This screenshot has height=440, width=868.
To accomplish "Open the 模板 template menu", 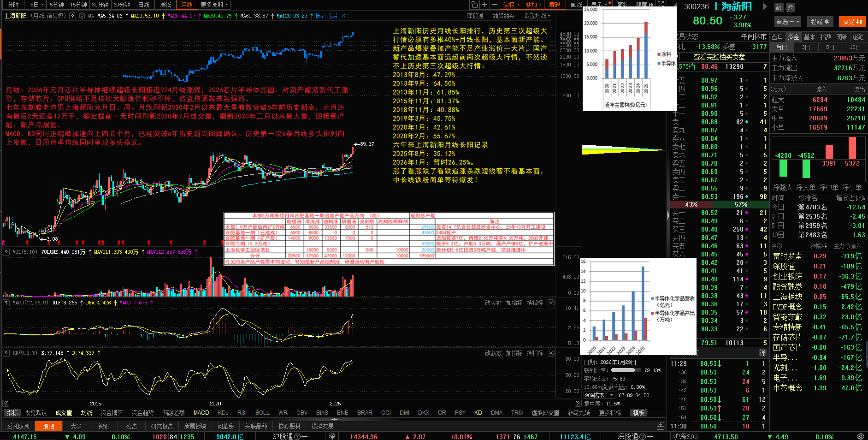I will coord(639,413).
